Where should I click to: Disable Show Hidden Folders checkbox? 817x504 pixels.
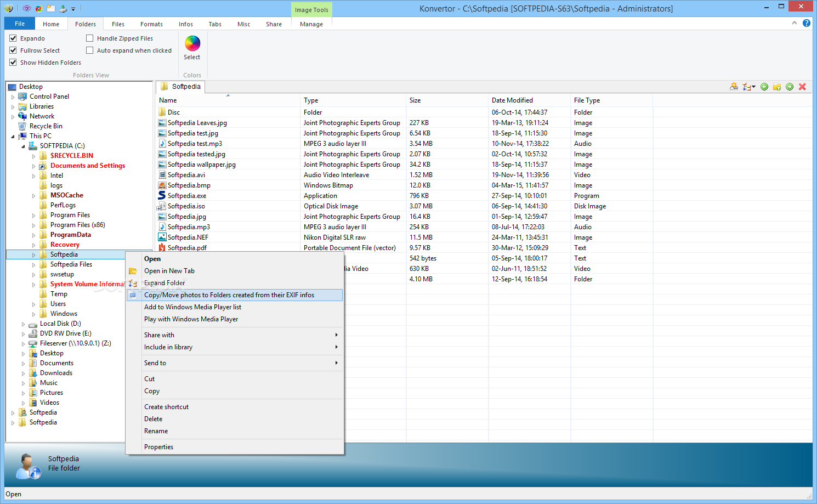point(13,63)
